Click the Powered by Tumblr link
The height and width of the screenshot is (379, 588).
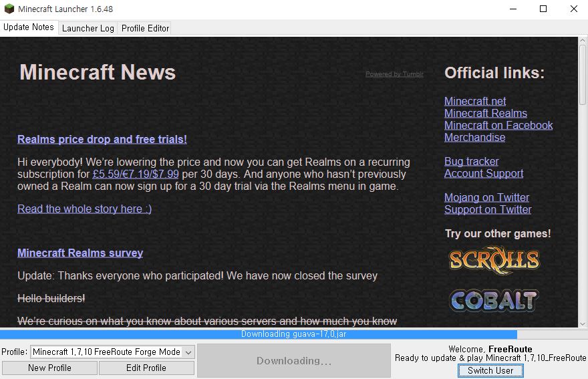[394, 74]
